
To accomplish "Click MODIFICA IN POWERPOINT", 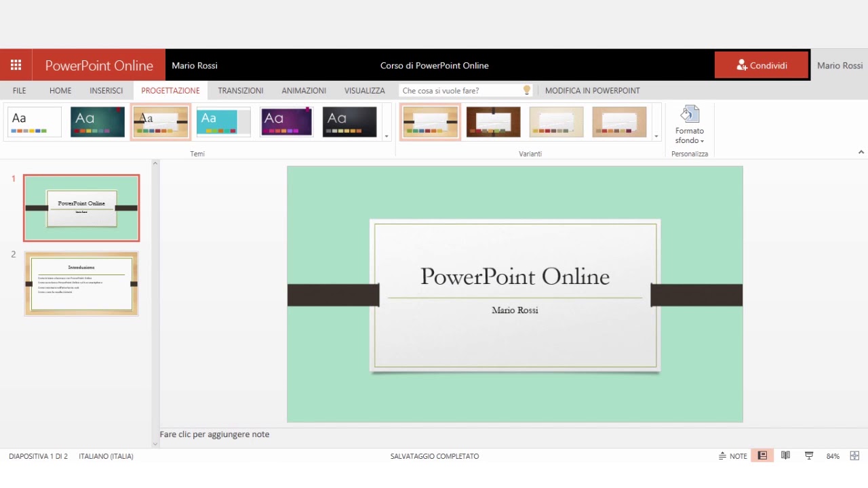I will [593, 90].
